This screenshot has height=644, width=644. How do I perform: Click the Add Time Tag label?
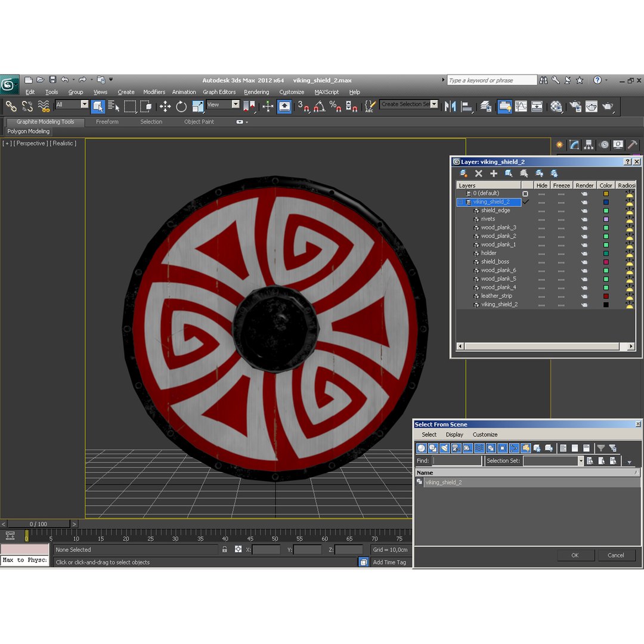389,562
